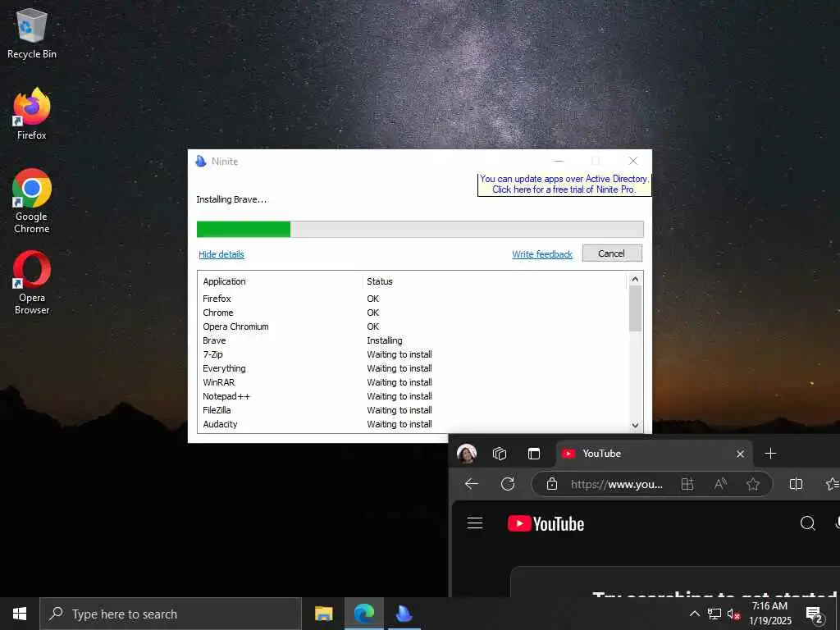The width and height of the screenshot is (840, 630).
Task: Switch to Ninite on the taskbar
Action: click(404, 614)
